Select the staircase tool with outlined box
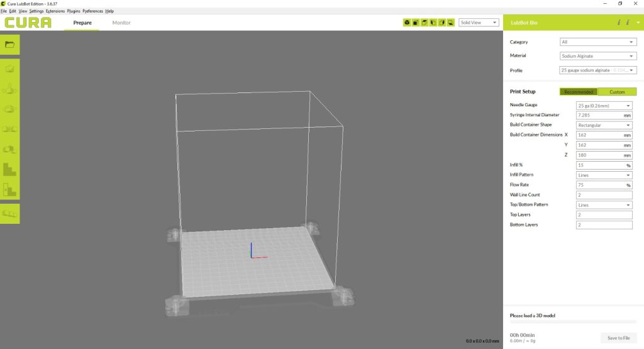The image size is (644, 349). click(10, 189)
